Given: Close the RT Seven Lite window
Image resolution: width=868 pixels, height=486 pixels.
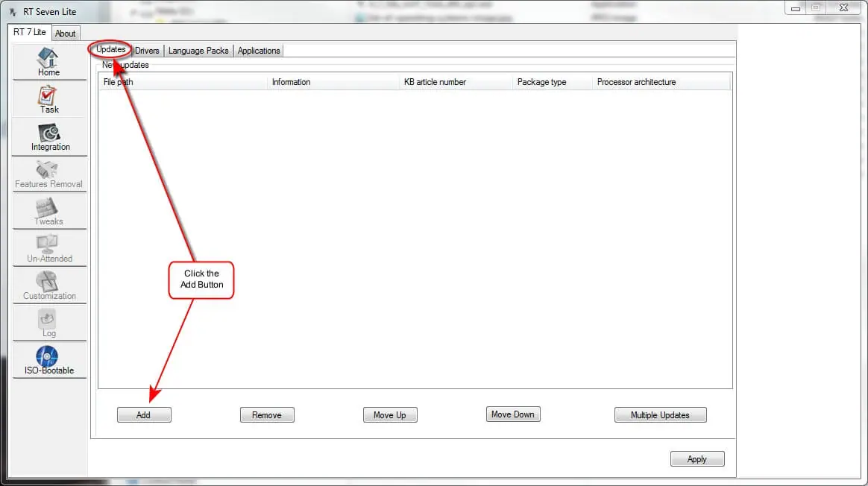Looking at the screenshot, I should 843,7.
